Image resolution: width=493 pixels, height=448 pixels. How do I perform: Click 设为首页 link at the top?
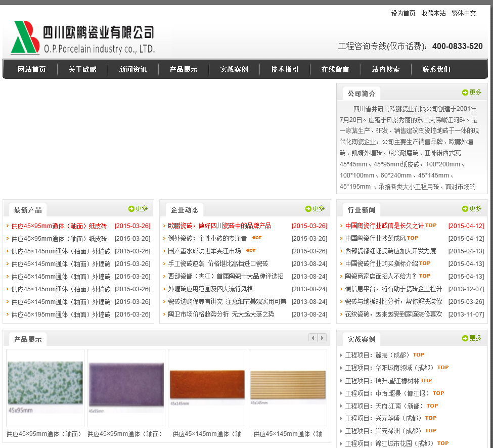tap(403, 13)
